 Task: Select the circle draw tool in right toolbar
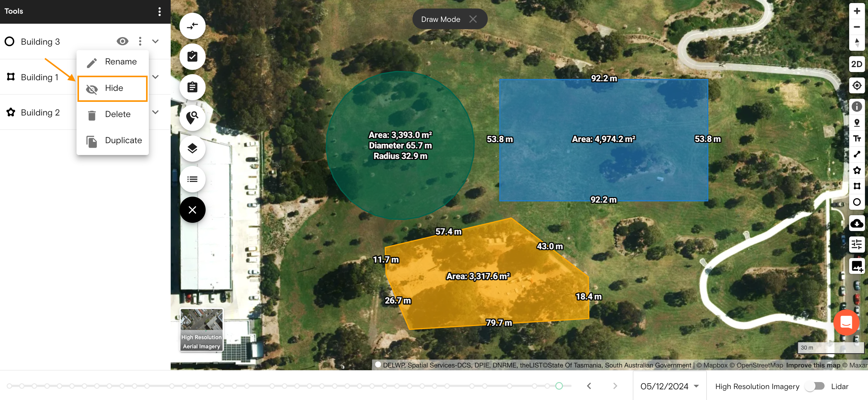coord(856,202)
